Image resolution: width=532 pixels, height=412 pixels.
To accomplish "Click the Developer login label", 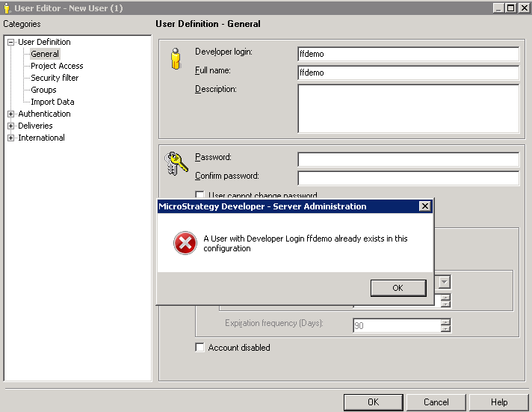I will pos(223,52).
